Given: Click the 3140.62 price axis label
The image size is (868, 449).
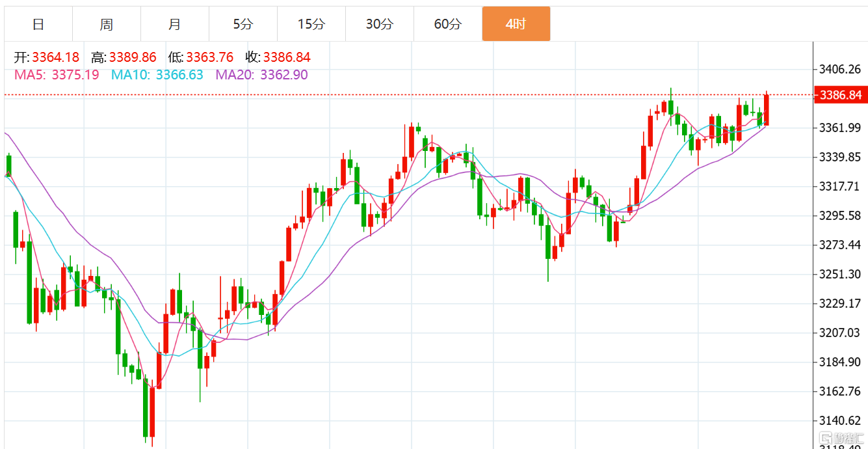Looking at the screenshot, I should (841, 420).
